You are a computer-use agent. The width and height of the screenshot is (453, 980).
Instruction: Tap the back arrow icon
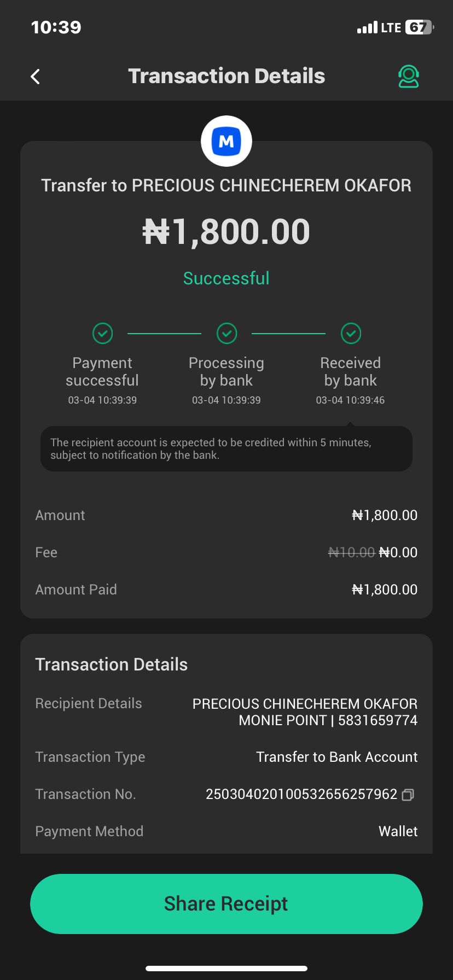pos(36,77)
